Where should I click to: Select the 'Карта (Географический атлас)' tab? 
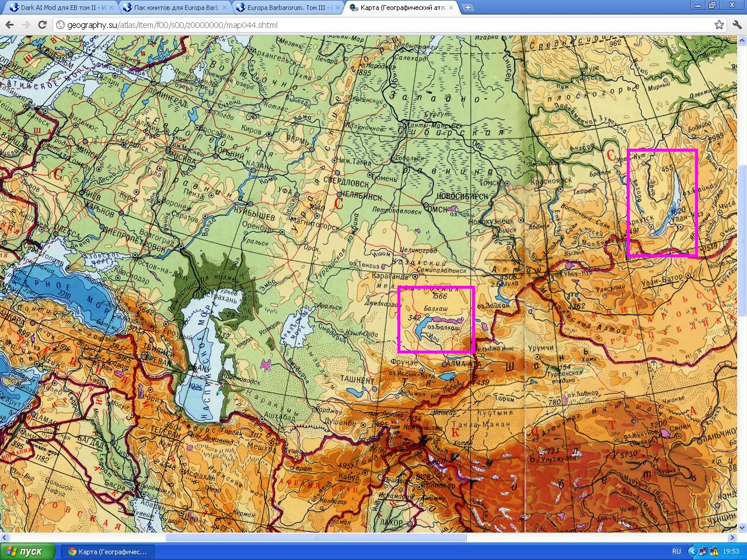[x=400, y=8]
